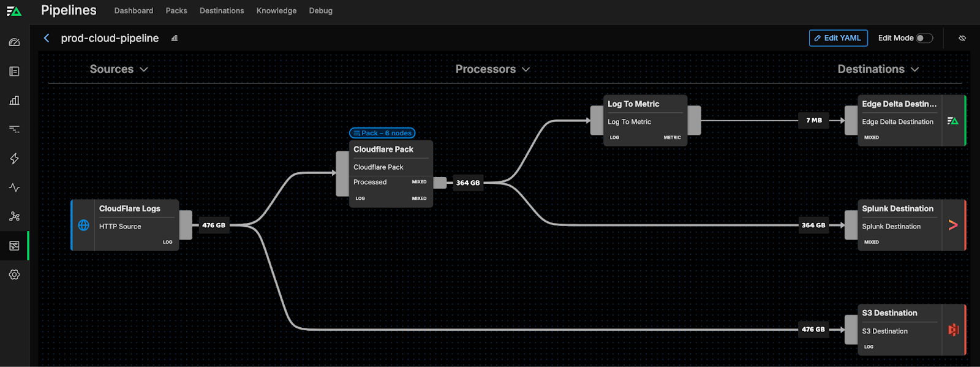The height and width of the screenshot is (367, 980).
Task: Click the globe icon on CloudFlare Logs
Action: (x=84, y=225)
